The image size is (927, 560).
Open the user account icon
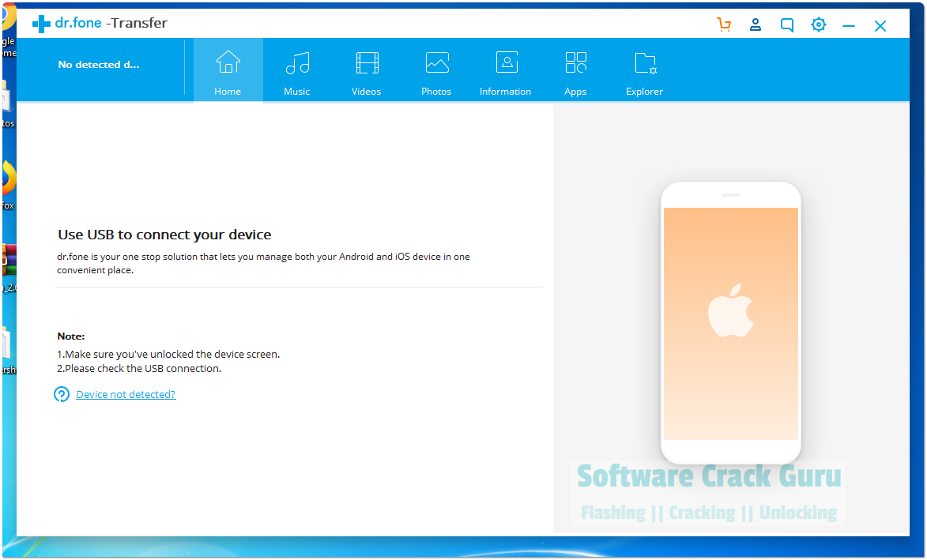pos(755,24)
